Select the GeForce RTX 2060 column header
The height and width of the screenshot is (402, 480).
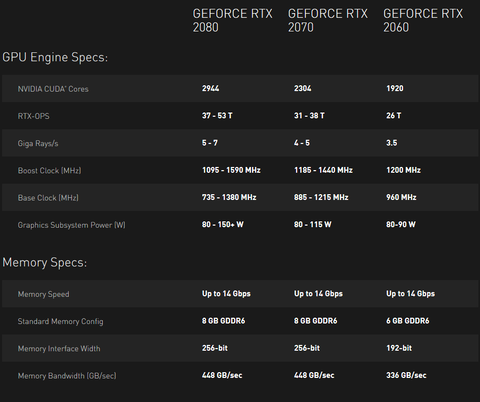coord(423,20)
